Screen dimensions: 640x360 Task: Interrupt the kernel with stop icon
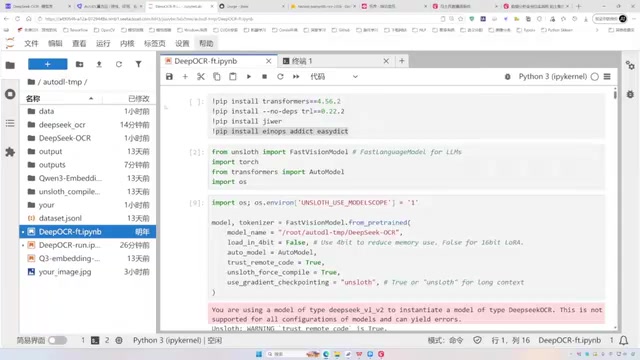pyautogui.click(x=264, y=77)
